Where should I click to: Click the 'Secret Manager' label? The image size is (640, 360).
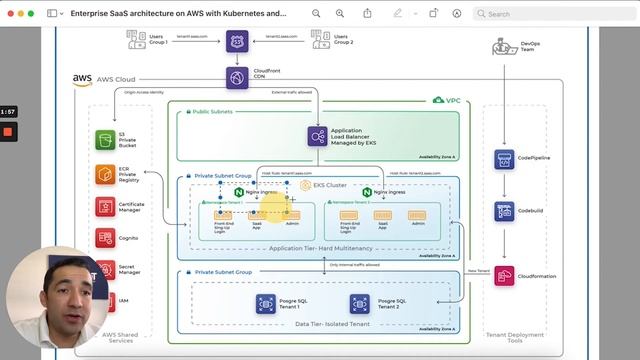click(x=129, y=269)
